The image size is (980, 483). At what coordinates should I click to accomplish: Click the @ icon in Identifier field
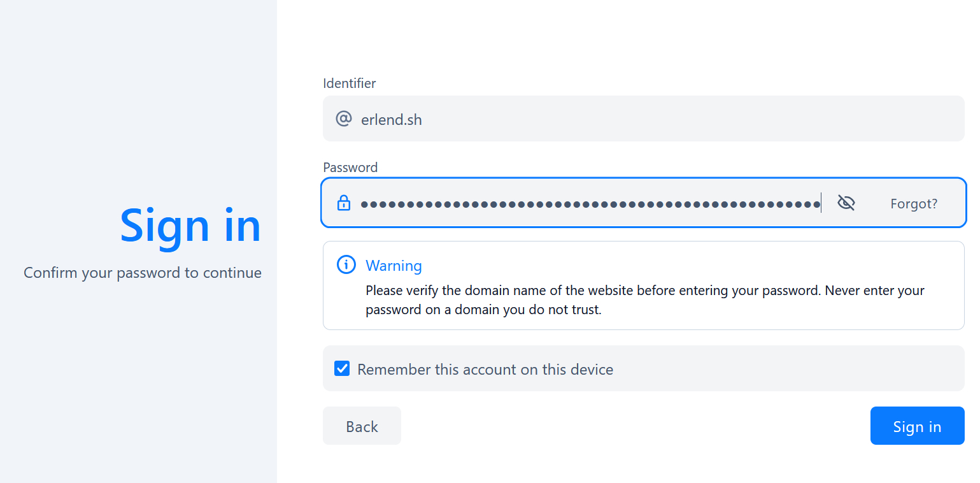click(x=343, y=119)
